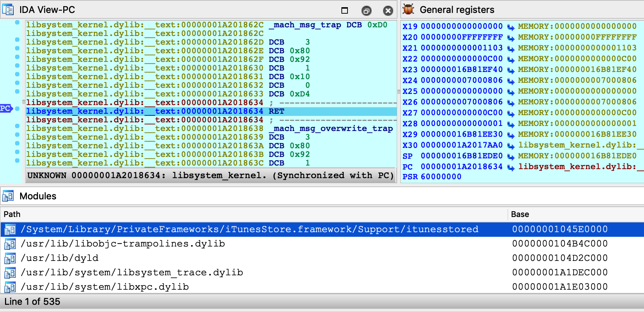Select the /usr/lib/dyld module row
Screen dimensions: 644x312
click(x=60, y=258)
